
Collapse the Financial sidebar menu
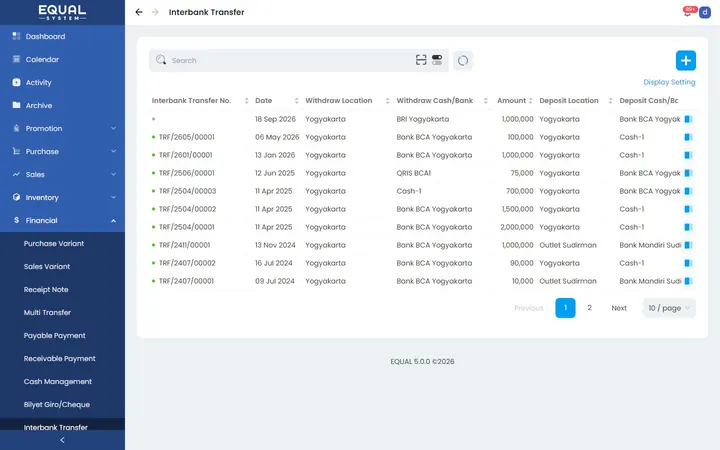coord(62,220)
